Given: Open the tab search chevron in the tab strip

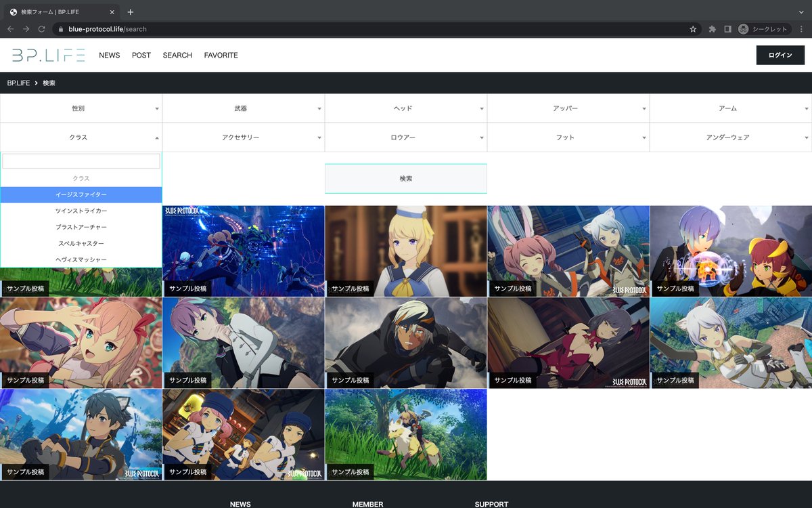Looking at the screenshot, I should point(801,12).
